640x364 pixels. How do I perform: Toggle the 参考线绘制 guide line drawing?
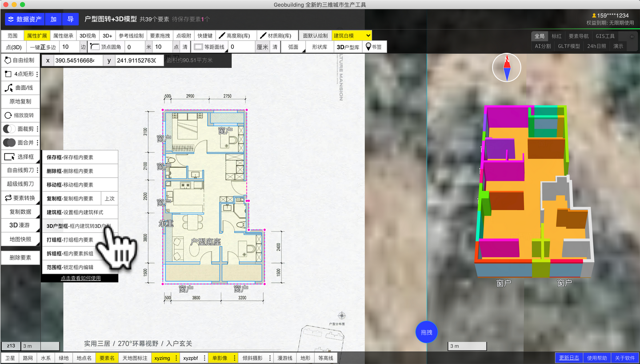click(131, 36)
